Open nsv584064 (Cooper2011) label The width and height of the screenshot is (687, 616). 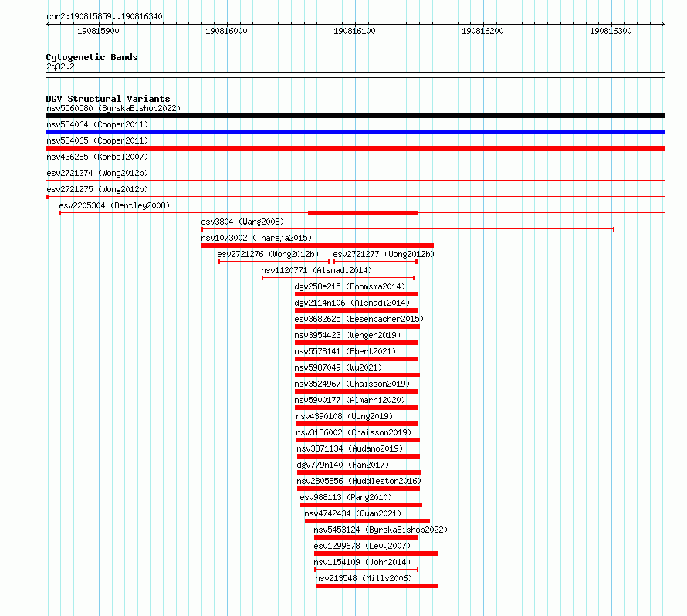[x=97, y=124]
